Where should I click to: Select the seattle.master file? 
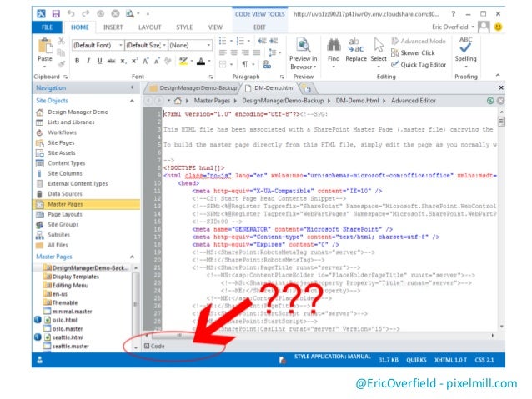[71, 347]
